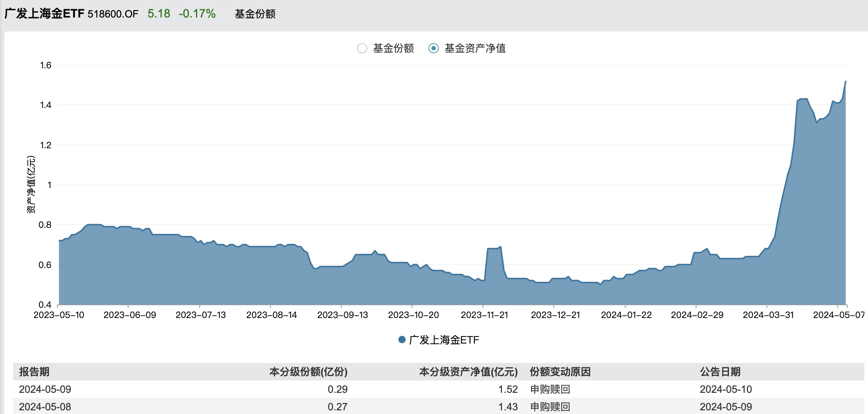Click the x-axis label 2023-10-20

point(413,315)
